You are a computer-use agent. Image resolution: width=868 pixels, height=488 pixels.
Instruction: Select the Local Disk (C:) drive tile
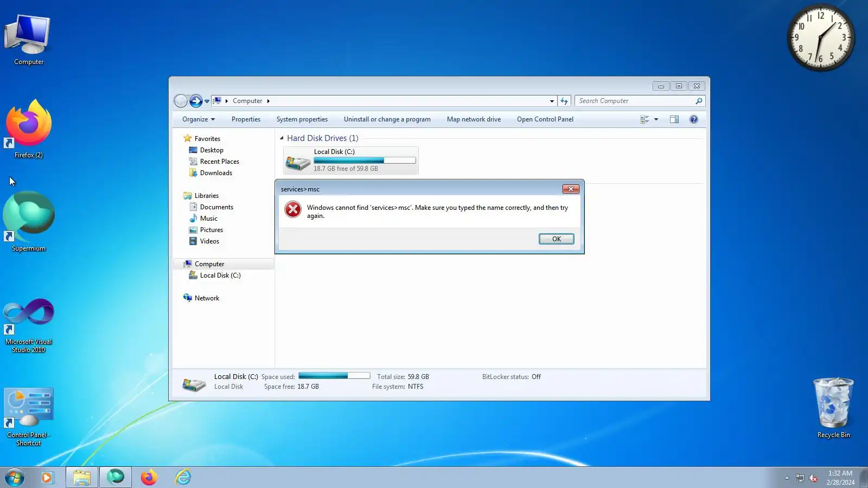pyautogui.click(x=351, y=160)
